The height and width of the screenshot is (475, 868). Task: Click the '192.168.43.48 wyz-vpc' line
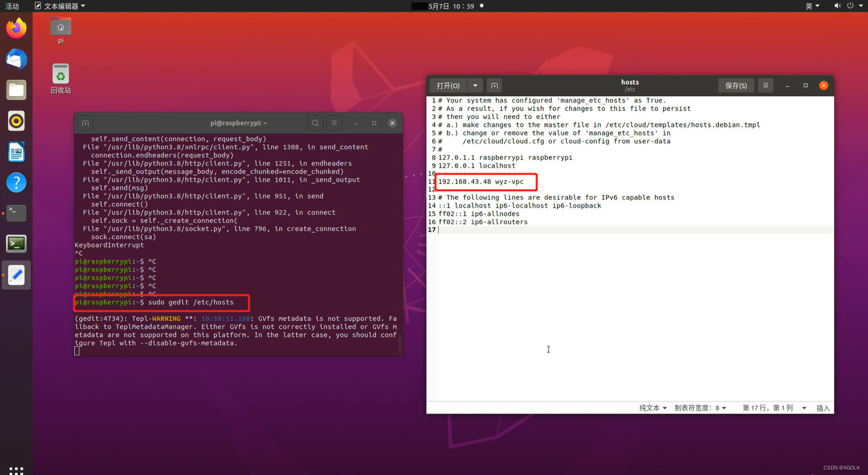(x=481, y=182)
